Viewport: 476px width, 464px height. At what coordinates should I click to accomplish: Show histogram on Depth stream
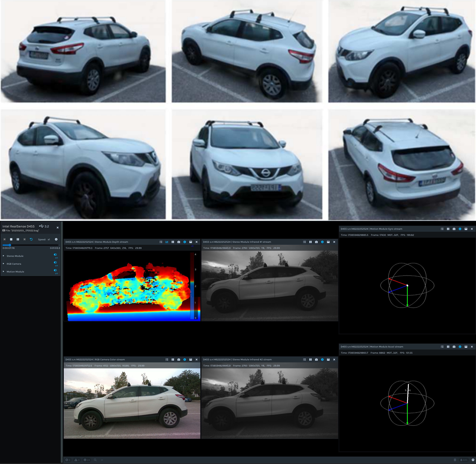coord(167,242)
